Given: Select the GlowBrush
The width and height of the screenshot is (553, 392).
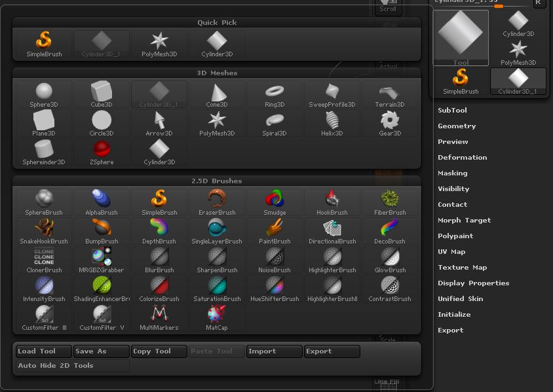Looking at the screenshot, I should click(390, 260).
